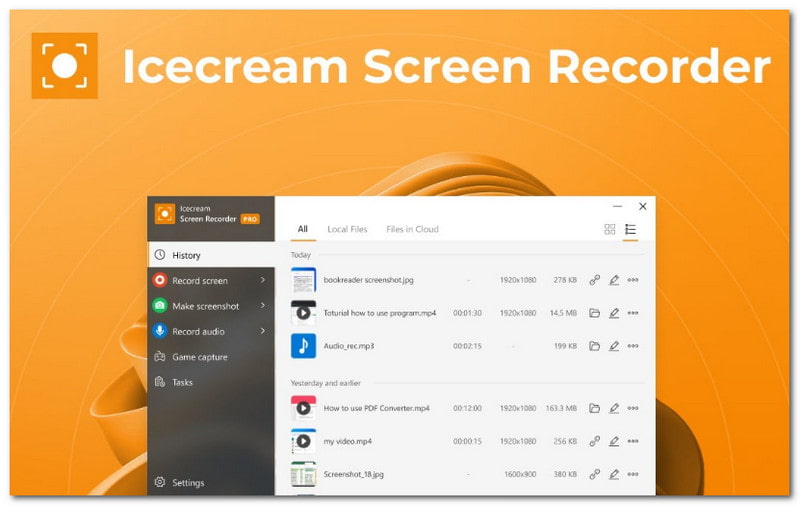Close the Icecream Screen Recorder window
The image size is (800, 506).
pos(643,206)
